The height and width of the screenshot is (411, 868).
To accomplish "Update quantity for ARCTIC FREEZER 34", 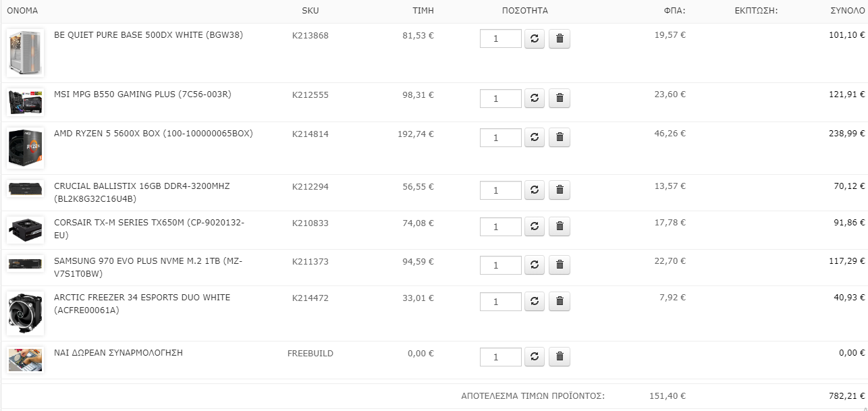I will pos(535,302).
